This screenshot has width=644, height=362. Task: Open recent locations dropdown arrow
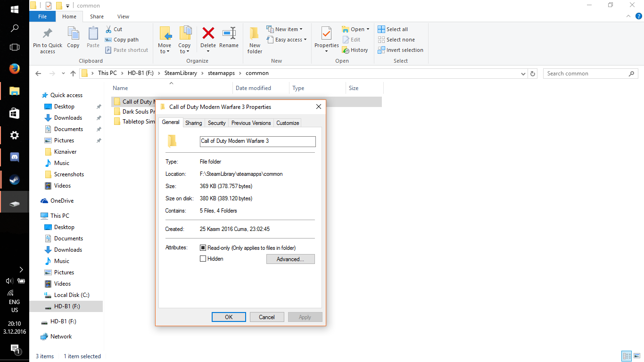click(64, 74)
